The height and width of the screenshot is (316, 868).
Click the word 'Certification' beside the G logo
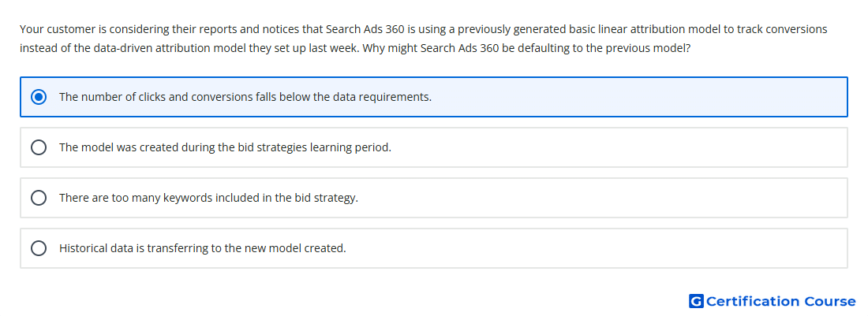point(753,301)
